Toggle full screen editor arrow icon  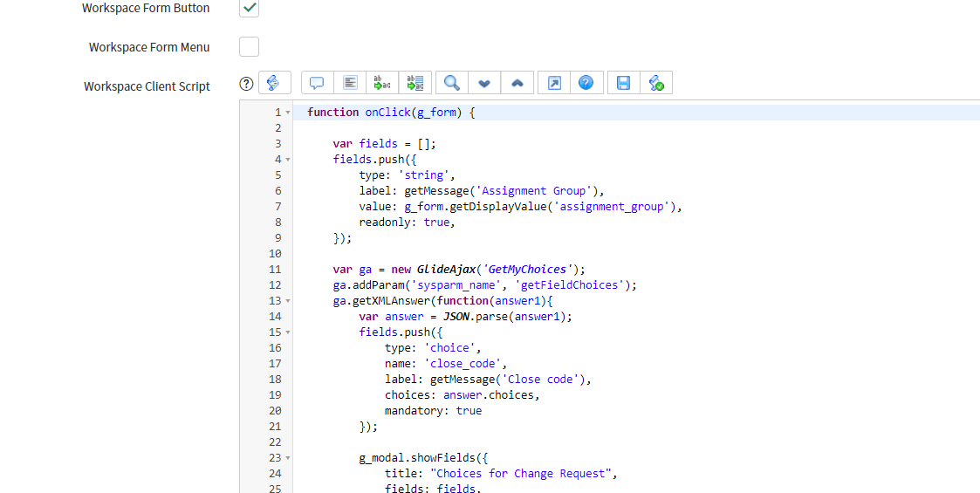554,83
